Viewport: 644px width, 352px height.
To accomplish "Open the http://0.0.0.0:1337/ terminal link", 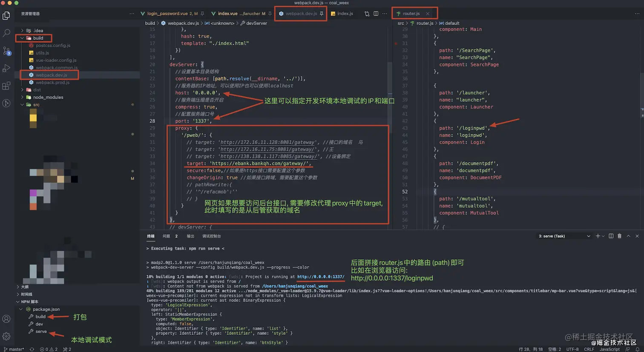I will [321, 277].
